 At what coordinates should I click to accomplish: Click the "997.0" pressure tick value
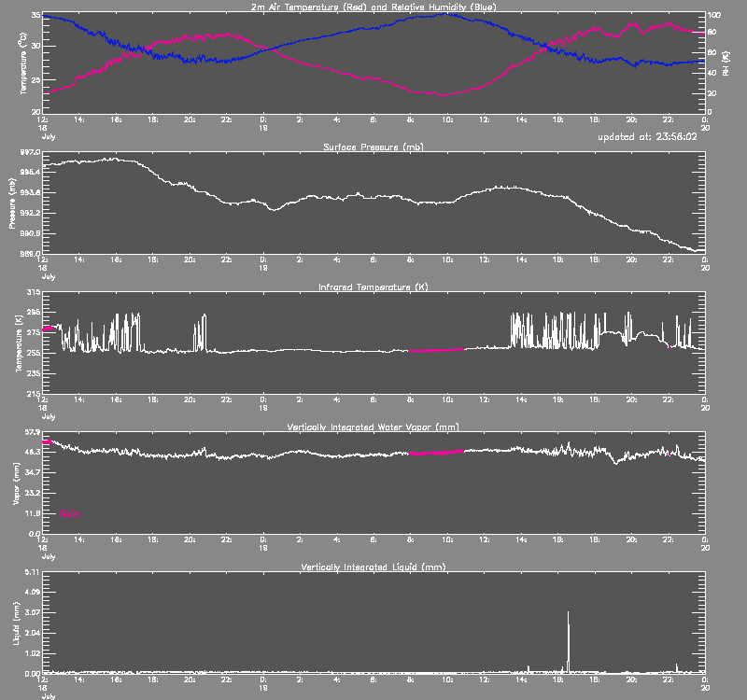pyautogui.click(x=31, y=152)
